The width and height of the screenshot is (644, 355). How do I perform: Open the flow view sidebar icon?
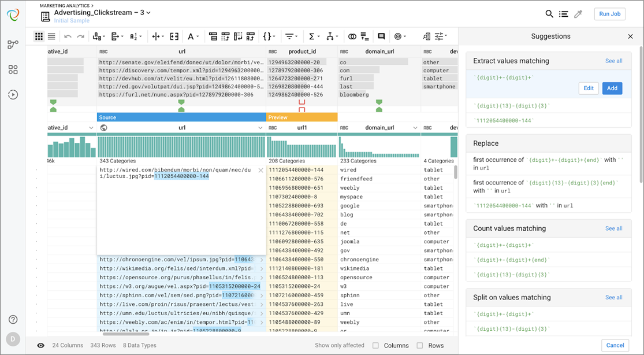pyautogui.click(x=13, y=45)
